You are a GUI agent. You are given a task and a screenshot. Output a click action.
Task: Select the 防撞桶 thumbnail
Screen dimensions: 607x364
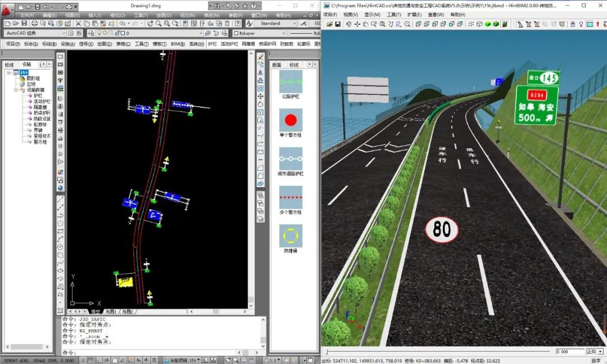pyautogui.click(x=291, y=236)
